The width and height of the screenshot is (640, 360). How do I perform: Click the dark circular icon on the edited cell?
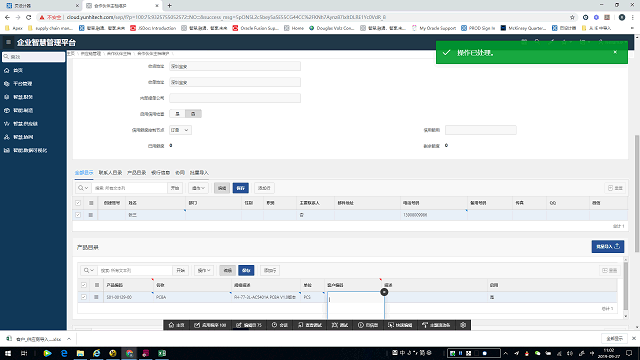tap(384, 292)
